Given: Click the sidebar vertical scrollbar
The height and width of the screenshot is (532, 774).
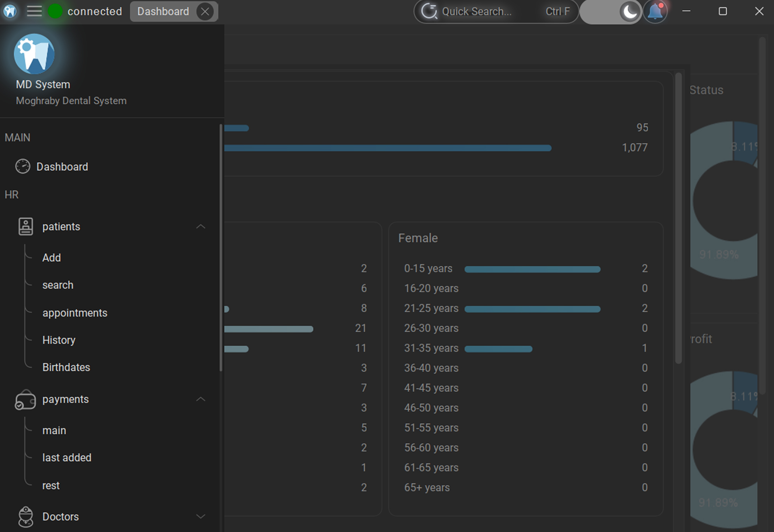Looking at the screenshot, I should [221, 247].
